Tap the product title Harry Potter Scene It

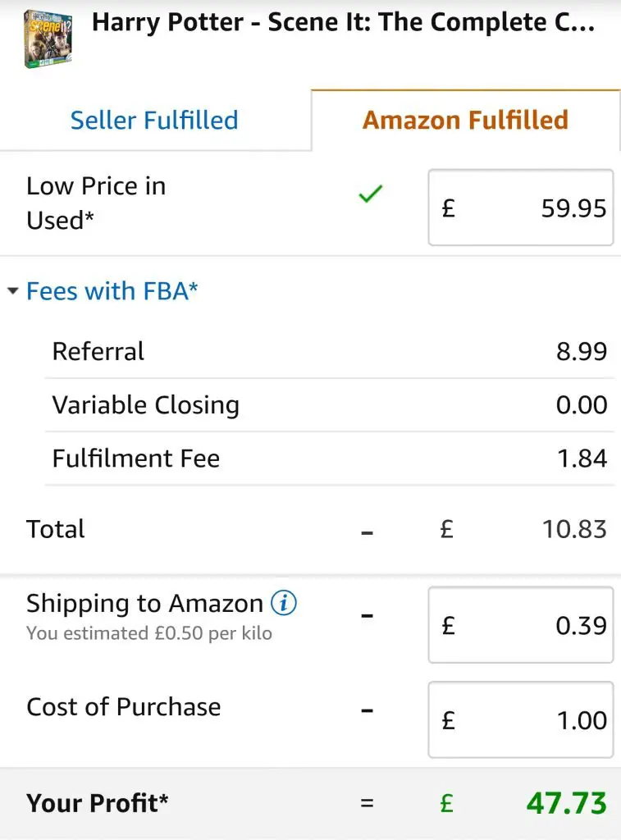(344, 22)
